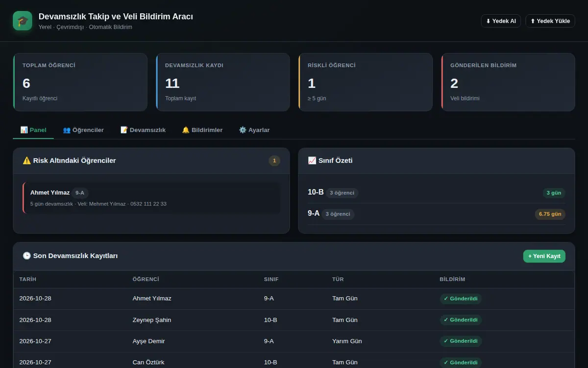
Task: Click the chart icon beside Sınıf Özeti
Action: [312, 160]
